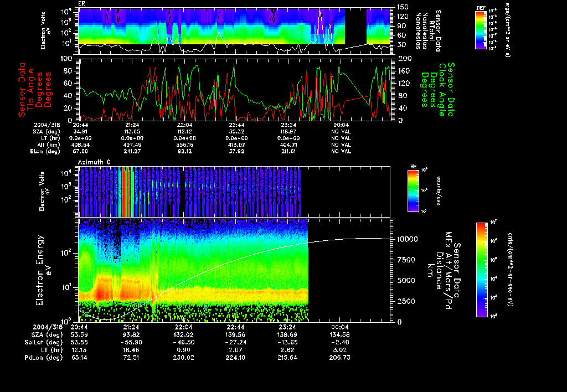This screenshot has height=392, width=567.
Task: Click the 'PdLon (deg)' row label
Action: coord(43,358)
